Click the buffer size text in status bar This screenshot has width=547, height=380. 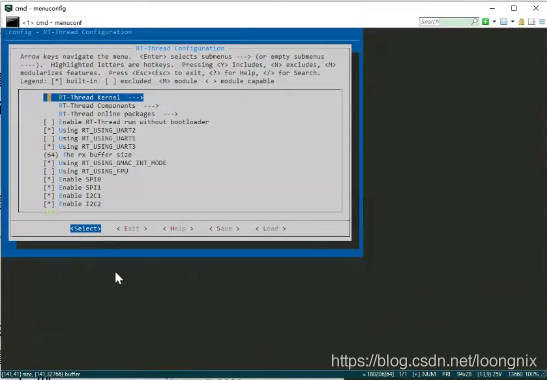tap(41, 374)
